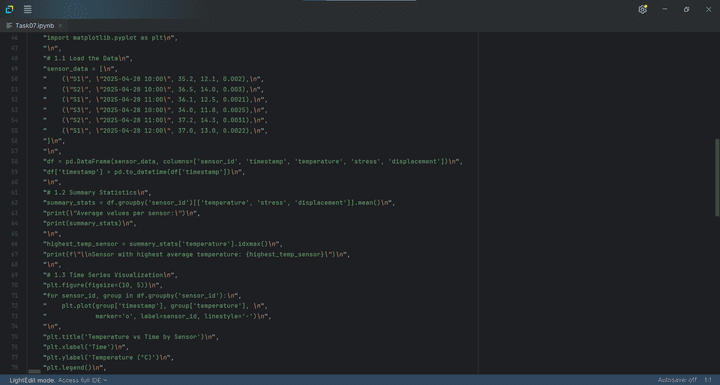Click 'Sensor with highest average temperature' line
The image size is (720, 385).
(197, 255)
